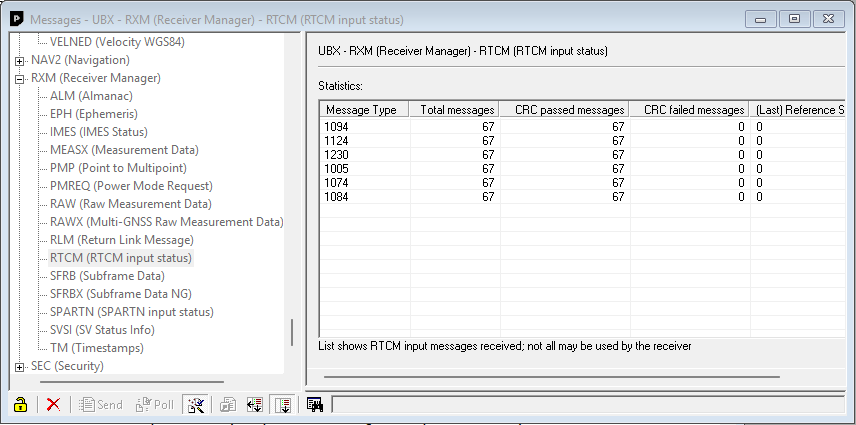Select ALM (Almanac) tree item
This screenshot has height=425, width=856.
(x=91, y=96)
